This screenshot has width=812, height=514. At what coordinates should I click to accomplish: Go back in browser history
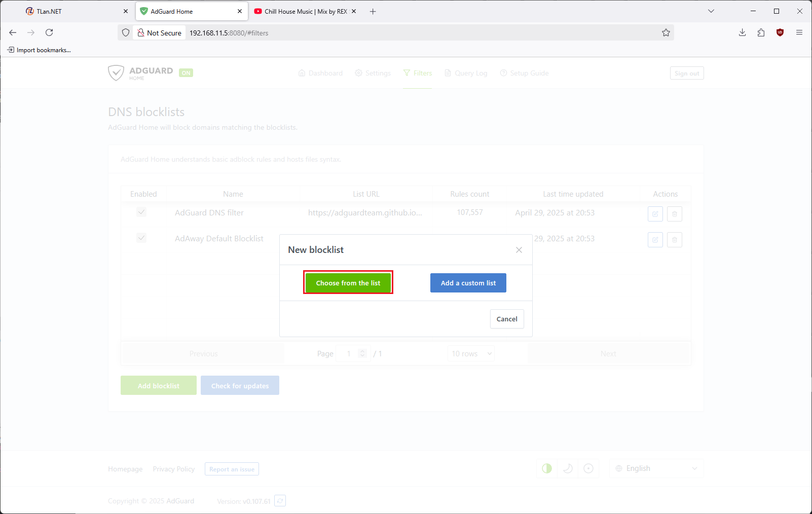(13, 32)
